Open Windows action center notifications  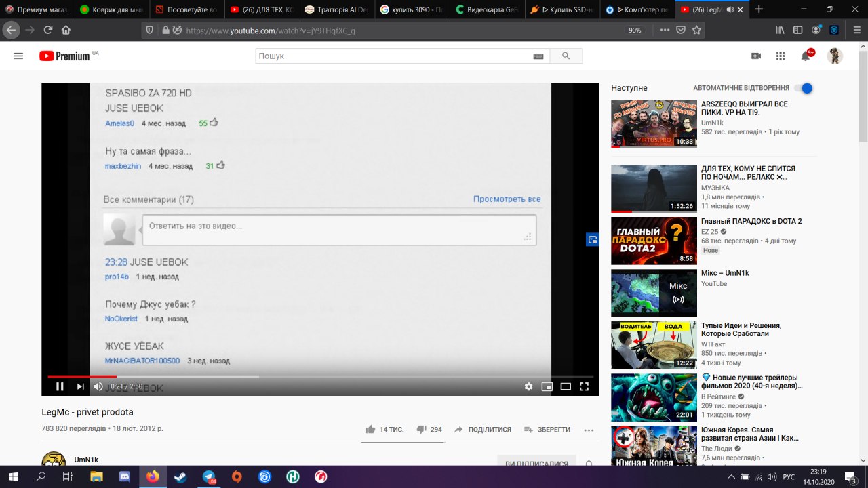click(x=850, y=476)
